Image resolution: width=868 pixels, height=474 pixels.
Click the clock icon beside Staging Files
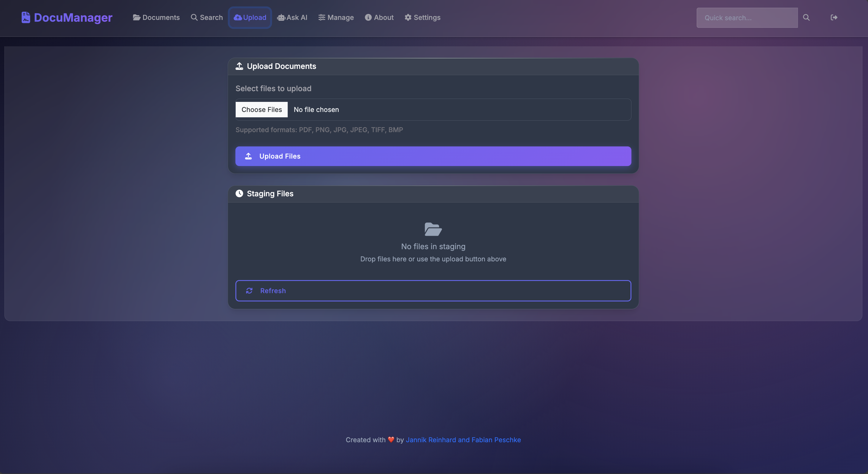click(x=239, y=194)
